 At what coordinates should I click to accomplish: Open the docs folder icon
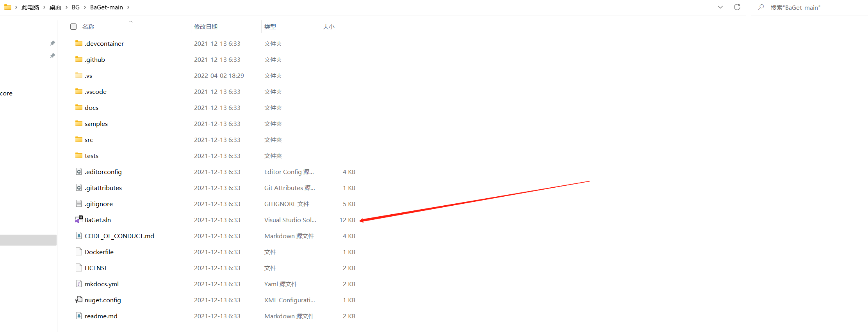[79, 108]
